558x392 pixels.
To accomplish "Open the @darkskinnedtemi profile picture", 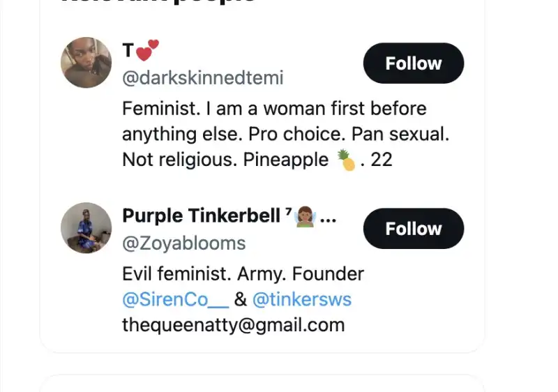I will [86, 63].
